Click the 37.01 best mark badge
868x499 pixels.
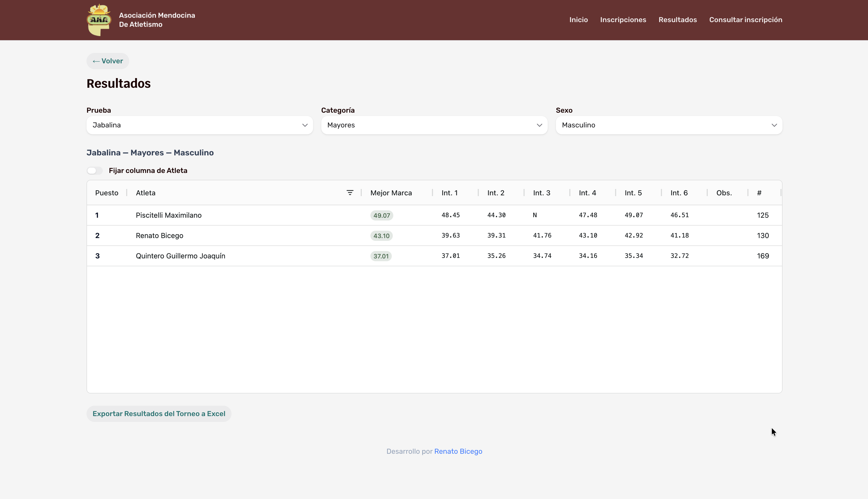[381, 256]
